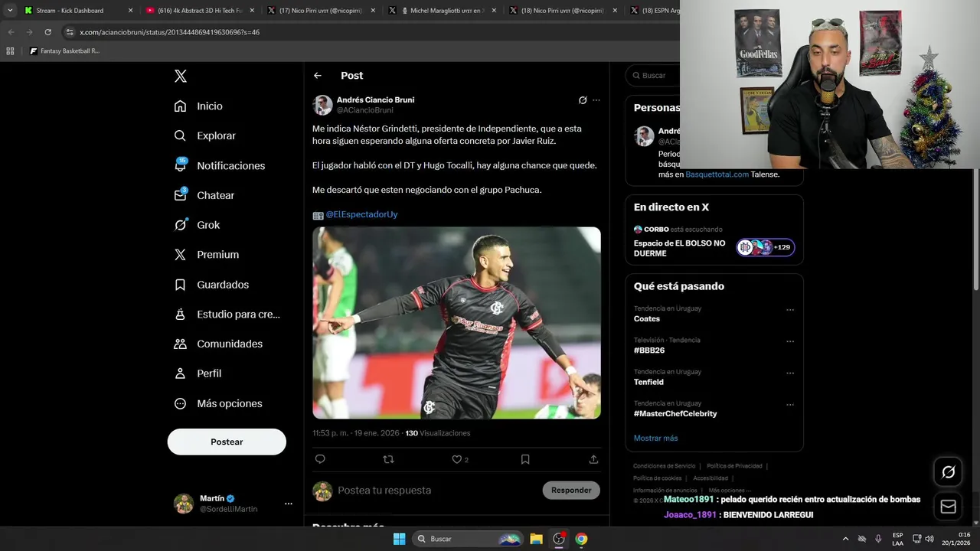Open the player photo in the post
980x551 pixels.
[x=456, y=322]
